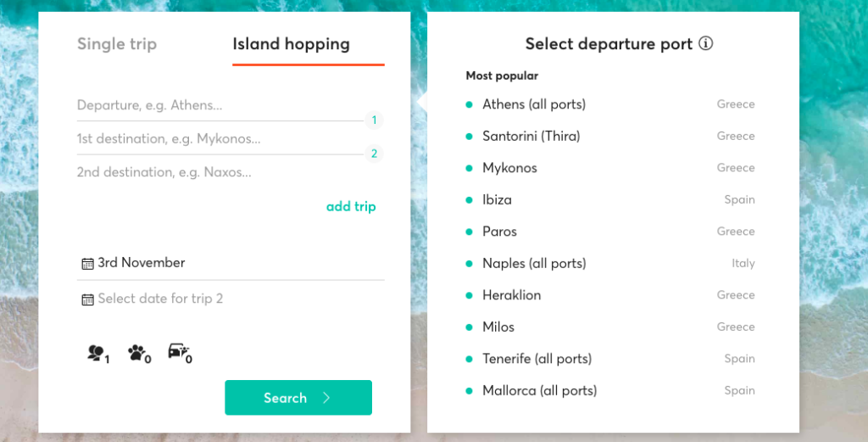Click the Search button
Image resolution: width=868 pixels, height=442 pixels.
[x=298, y=398]
